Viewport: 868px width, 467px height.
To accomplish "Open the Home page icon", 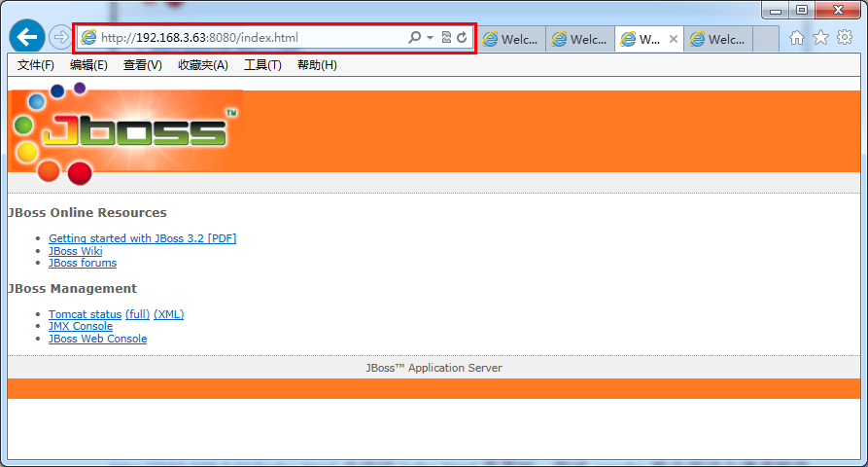I will pyautogui.click(x=797, y=38).
